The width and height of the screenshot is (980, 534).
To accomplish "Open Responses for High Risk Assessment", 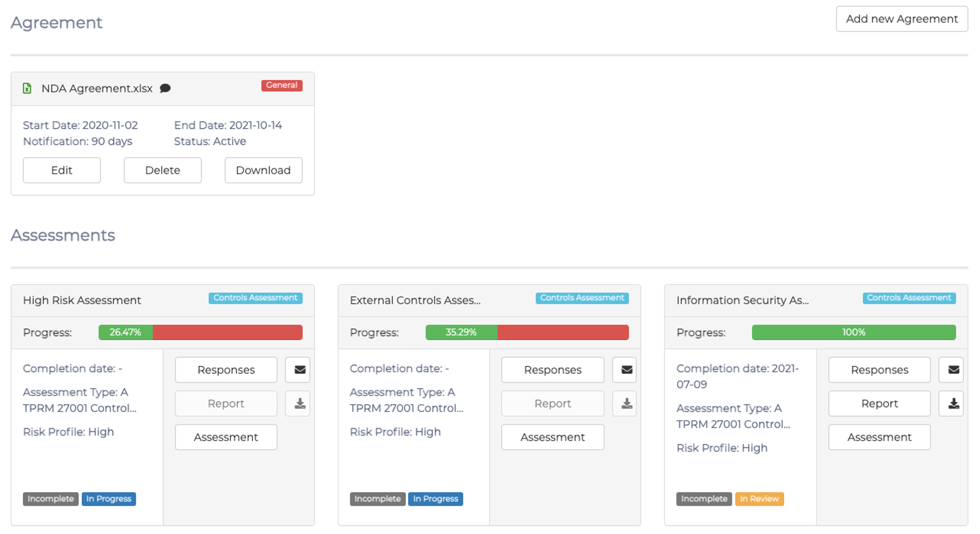I will [x=226, y=370].
